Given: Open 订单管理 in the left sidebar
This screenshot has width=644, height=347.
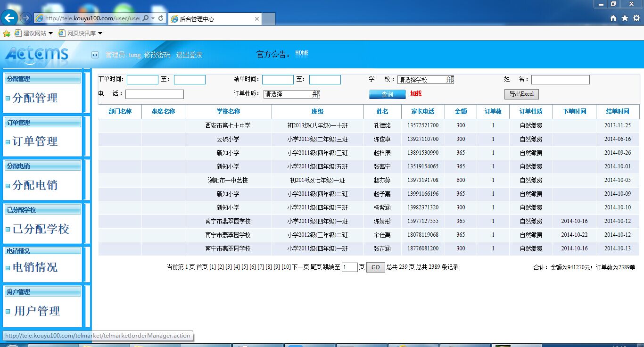Looking at the screenshot, I should (35, 141).
